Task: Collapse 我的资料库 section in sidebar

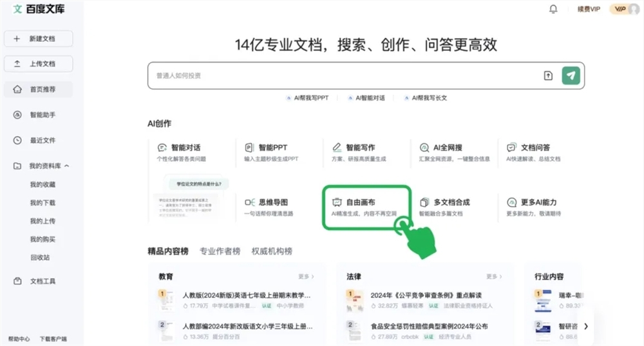Action: (x=67, y=166)
